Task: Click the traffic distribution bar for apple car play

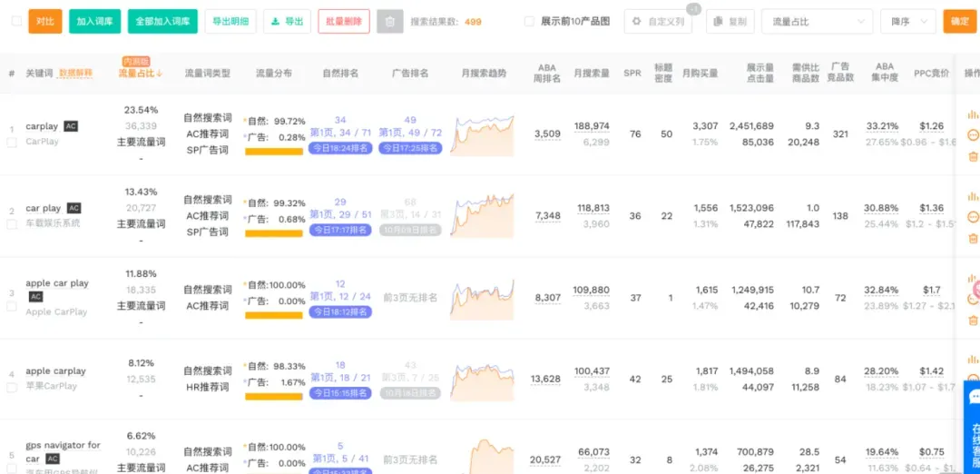Action: coord(274,315)
